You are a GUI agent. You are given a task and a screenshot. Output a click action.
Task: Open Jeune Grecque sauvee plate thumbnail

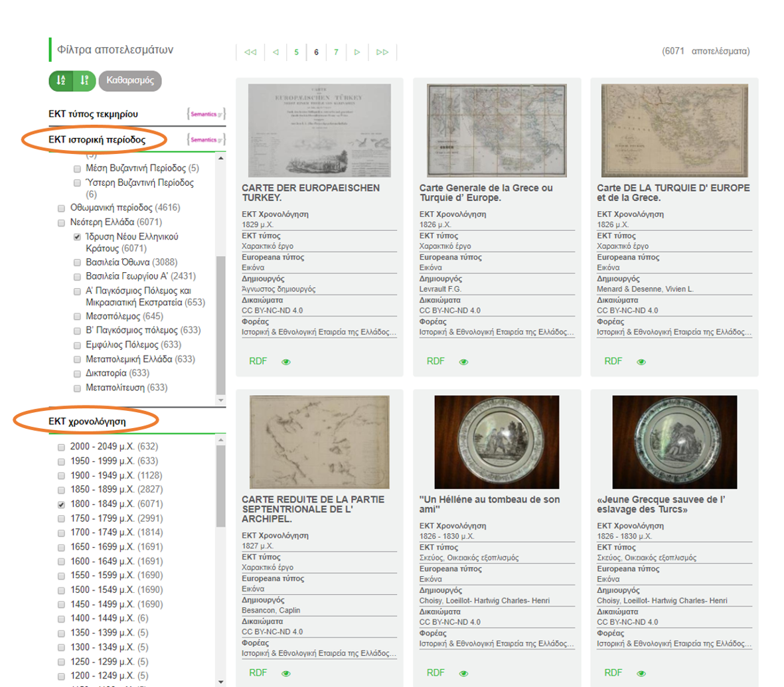674,442
